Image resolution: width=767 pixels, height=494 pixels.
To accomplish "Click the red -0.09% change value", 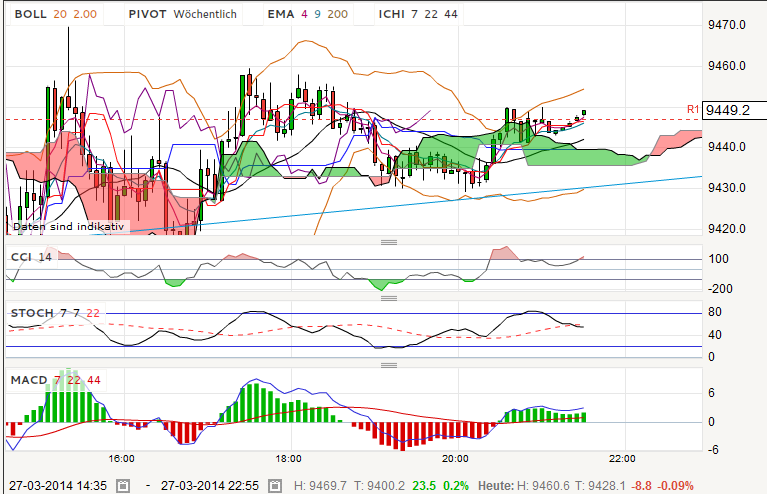I will 676,486.
